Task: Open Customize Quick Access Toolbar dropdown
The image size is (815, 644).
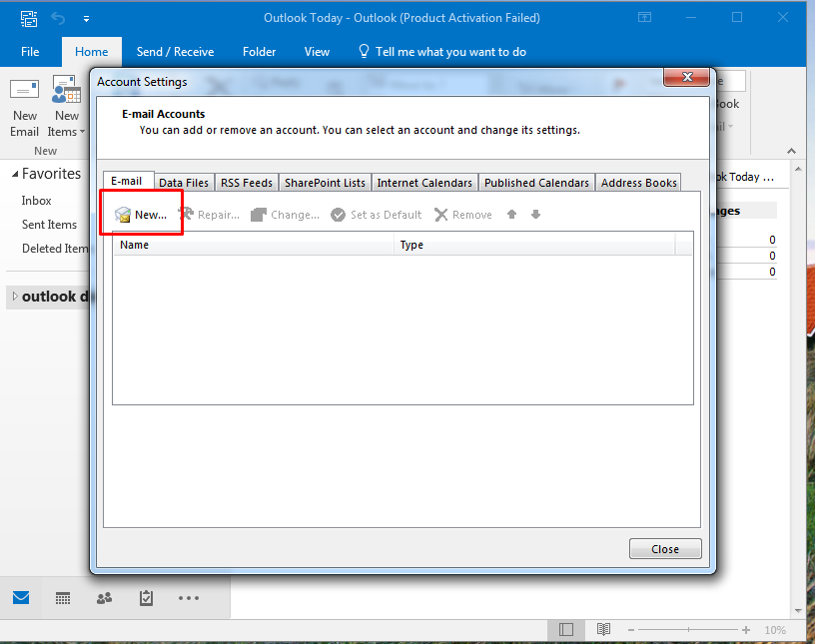Action: pyautogui.click(x=86, y=19)
